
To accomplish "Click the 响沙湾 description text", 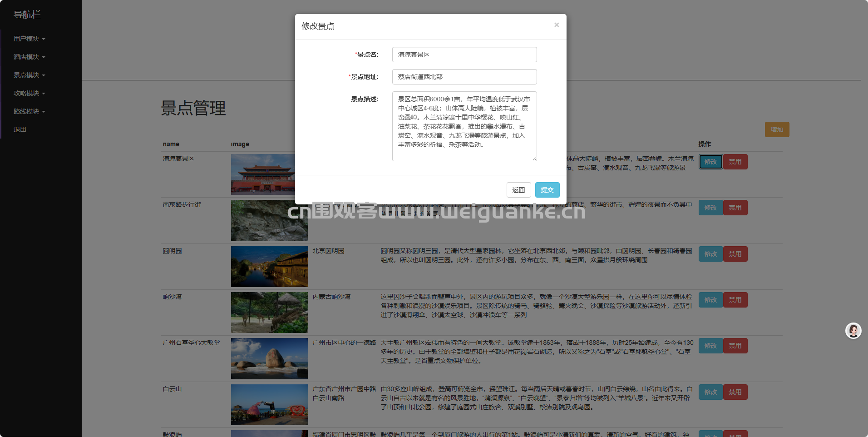I will tap(537, 306).
